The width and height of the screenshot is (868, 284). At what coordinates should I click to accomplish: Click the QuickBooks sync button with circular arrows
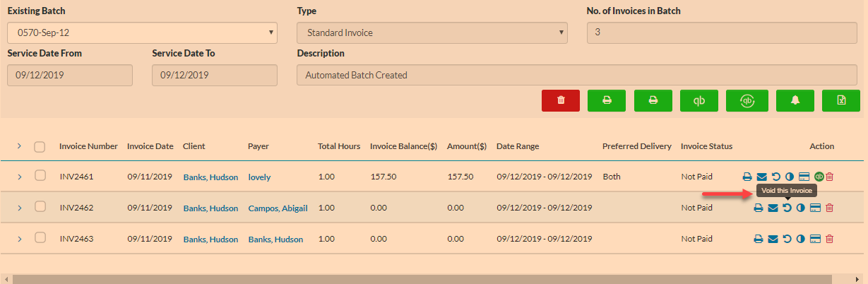pos(747,100)
